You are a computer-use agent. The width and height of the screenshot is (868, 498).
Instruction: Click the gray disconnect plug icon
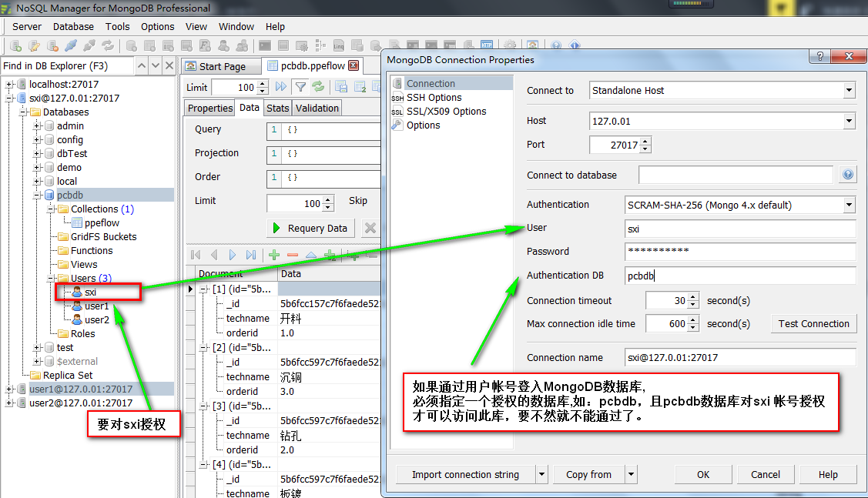coord(89,46)
